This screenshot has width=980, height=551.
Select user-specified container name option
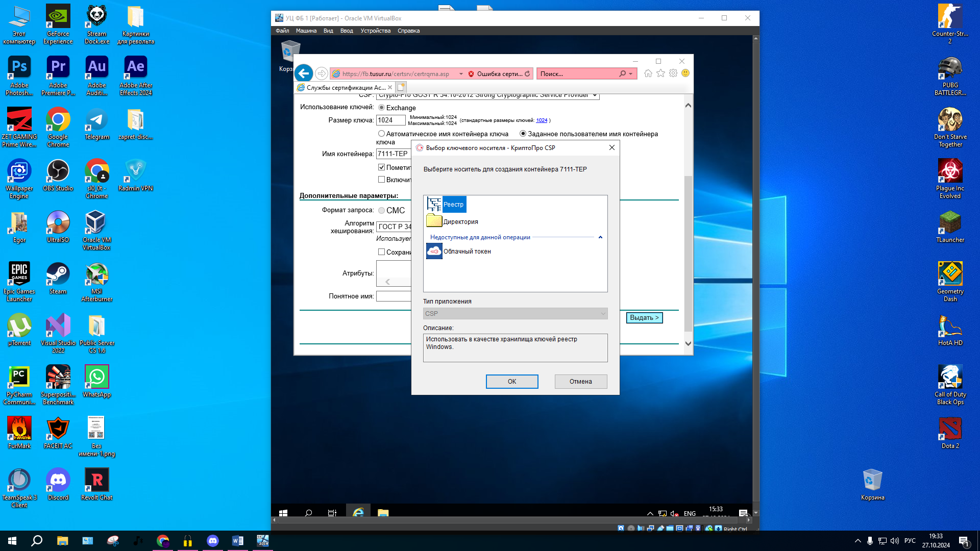point(523,134)
